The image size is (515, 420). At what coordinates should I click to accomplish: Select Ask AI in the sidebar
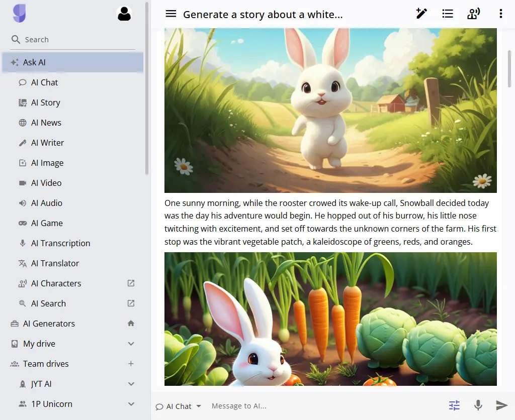click(72, 62)
